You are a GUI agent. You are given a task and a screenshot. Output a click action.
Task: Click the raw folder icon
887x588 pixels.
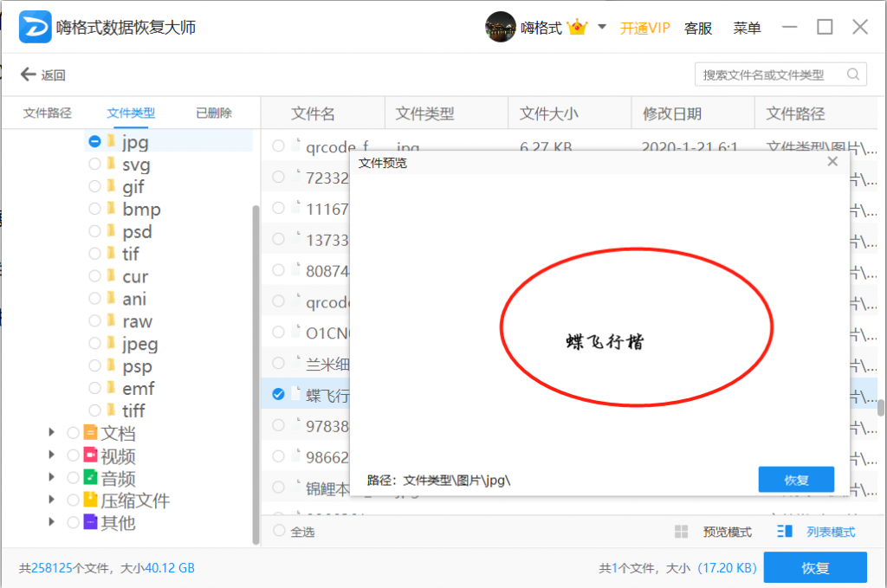112,320
